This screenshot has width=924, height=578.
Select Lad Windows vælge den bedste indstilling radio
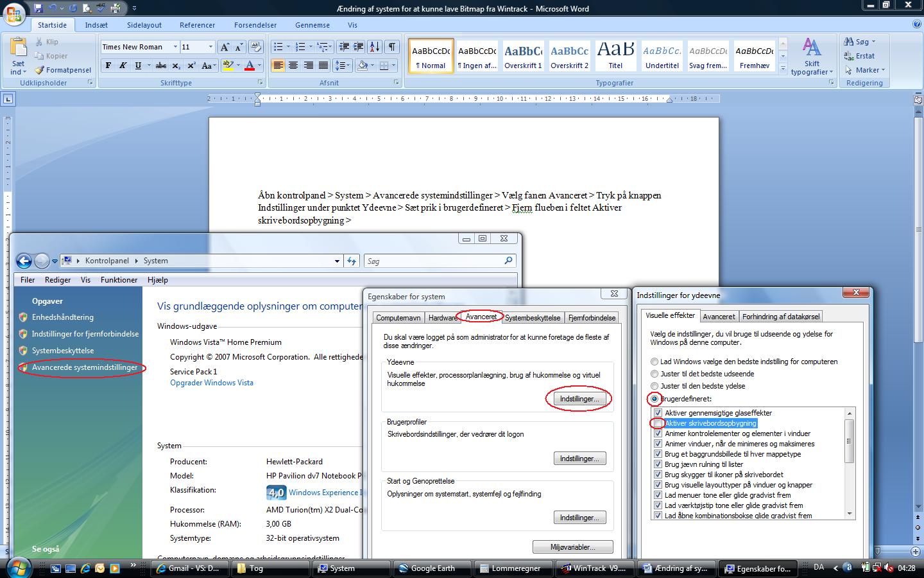click(x=654, y=362)
